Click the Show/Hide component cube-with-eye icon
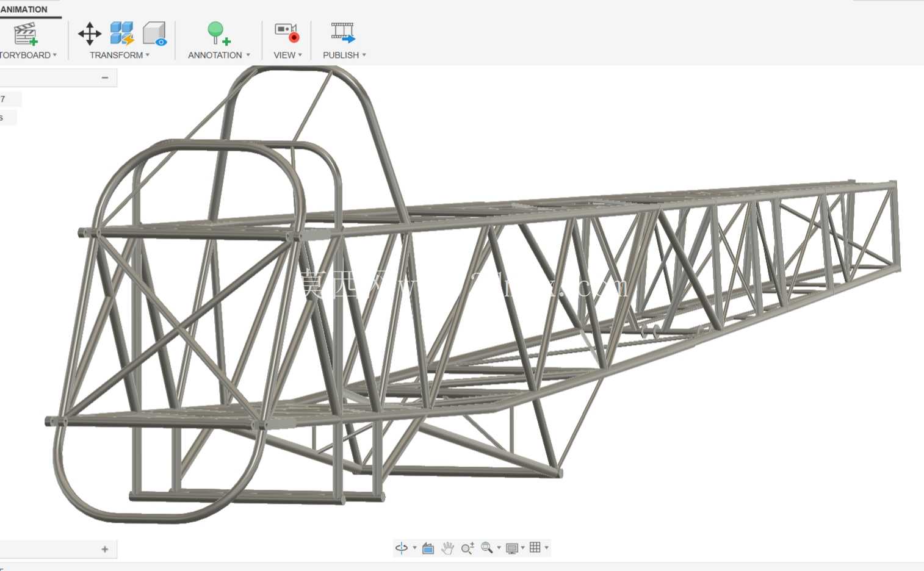Viewport: 924px width, 571px height. (x=155, y=34)
